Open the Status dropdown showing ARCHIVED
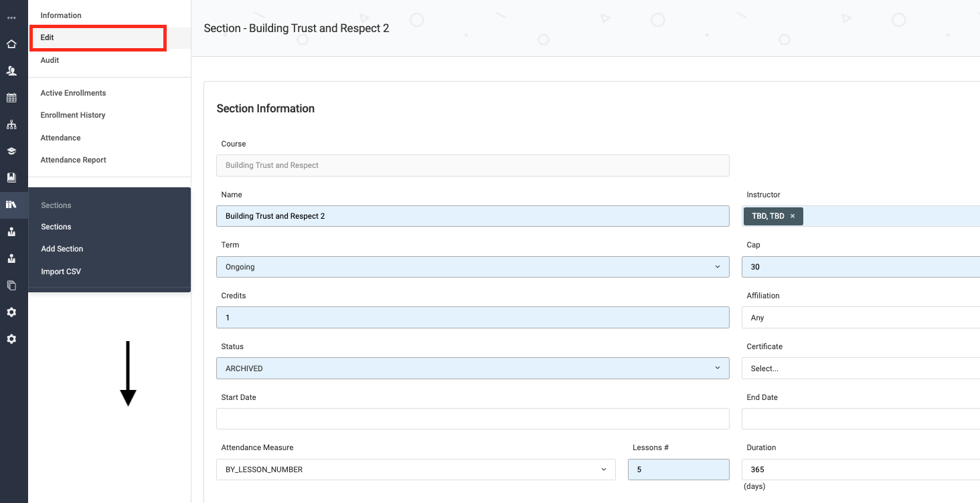 coord(473,369)
